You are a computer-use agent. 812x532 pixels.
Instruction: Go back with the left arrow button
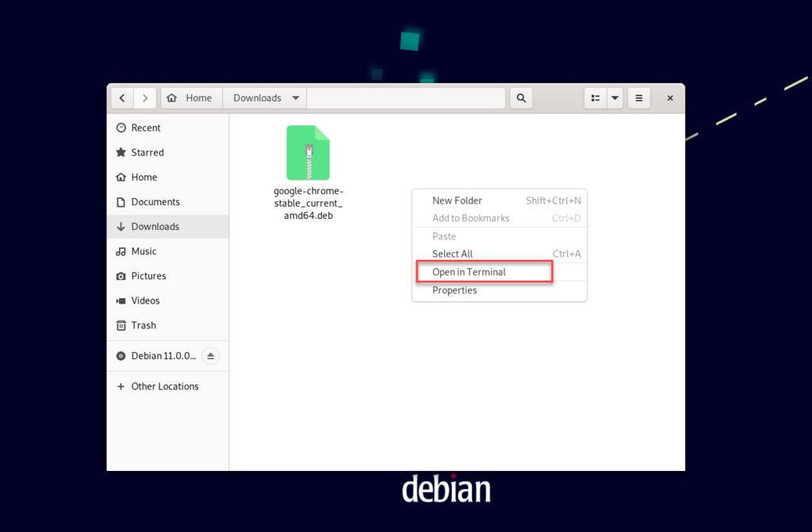point(122,98)
